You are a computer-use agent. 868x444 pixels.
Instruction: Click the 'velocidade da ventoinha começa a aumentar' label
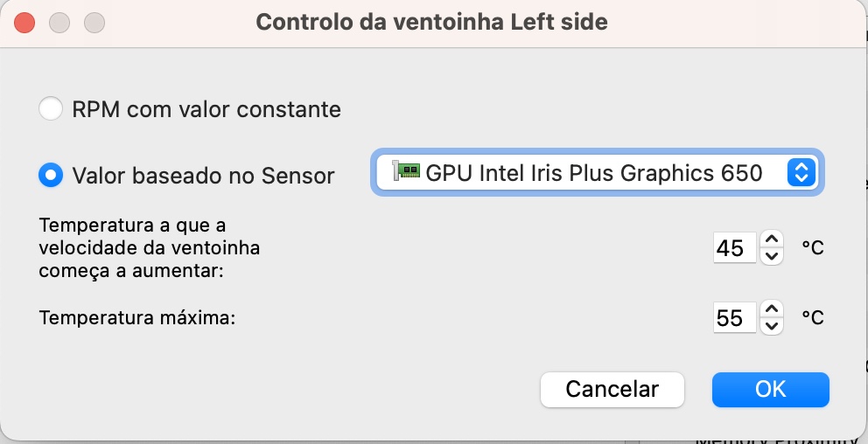tap(149, 248)
